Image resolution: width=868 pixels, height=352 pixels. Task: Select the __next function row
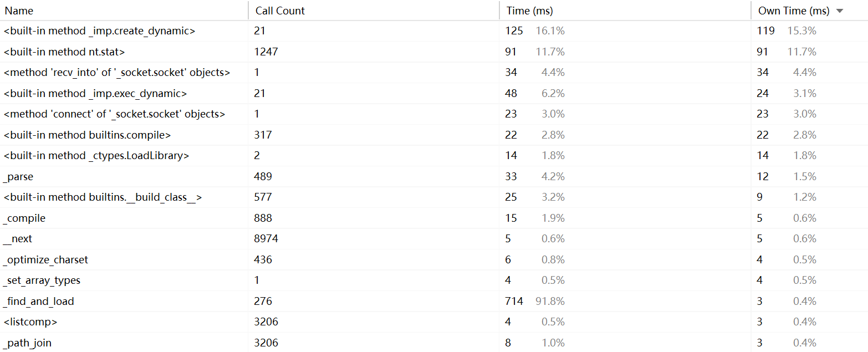pyautogui.click(x=434, y=239)
